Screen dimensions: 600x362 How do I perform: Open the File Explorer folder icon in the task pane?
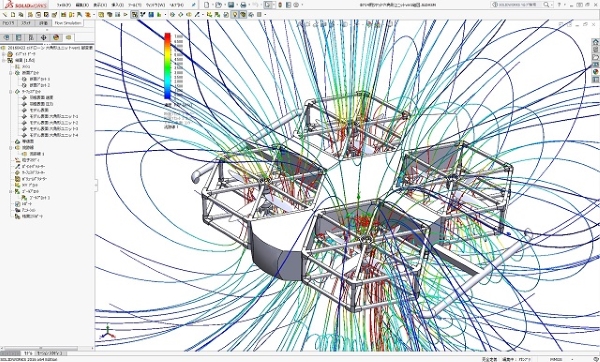(x=595, y=57)
